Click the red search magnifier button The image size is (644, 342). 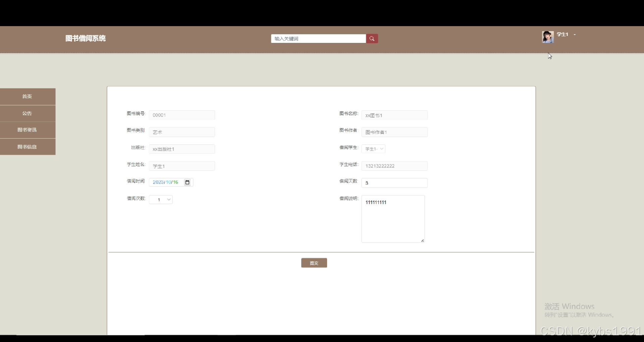pyautogui.click(x=372, y=39)
